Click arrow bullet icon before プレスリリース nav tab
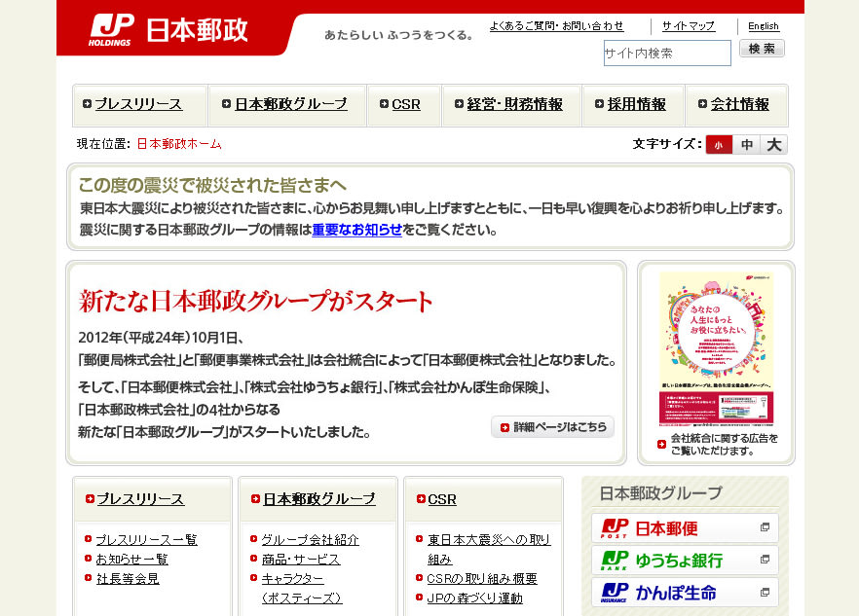 (x=87, y=103)
